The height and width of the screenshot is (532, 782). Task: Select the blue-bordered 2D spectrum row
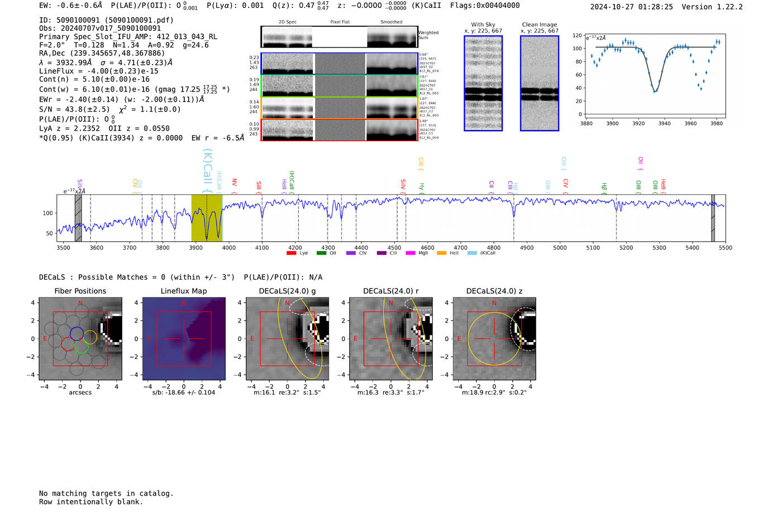tap(339, 64)
